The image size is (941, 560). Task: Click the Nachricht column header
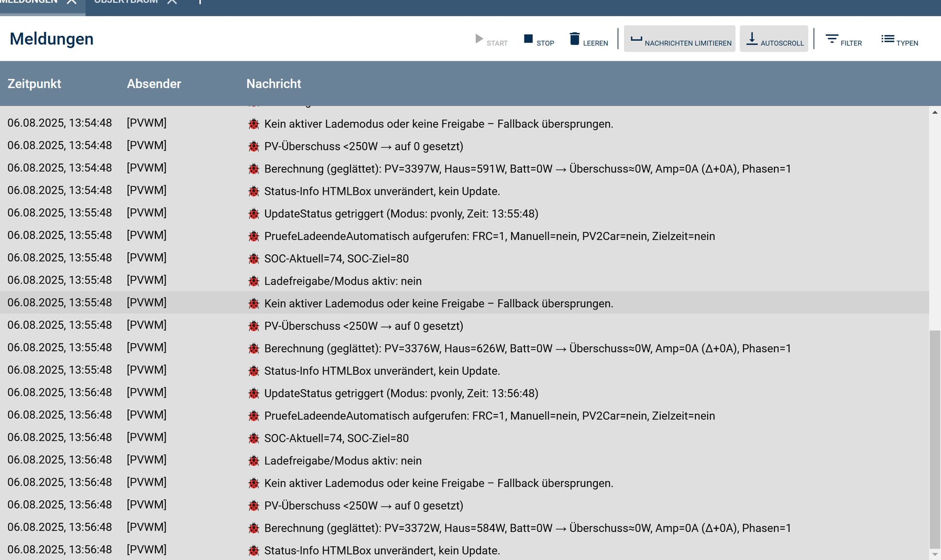tap(273, 84)
